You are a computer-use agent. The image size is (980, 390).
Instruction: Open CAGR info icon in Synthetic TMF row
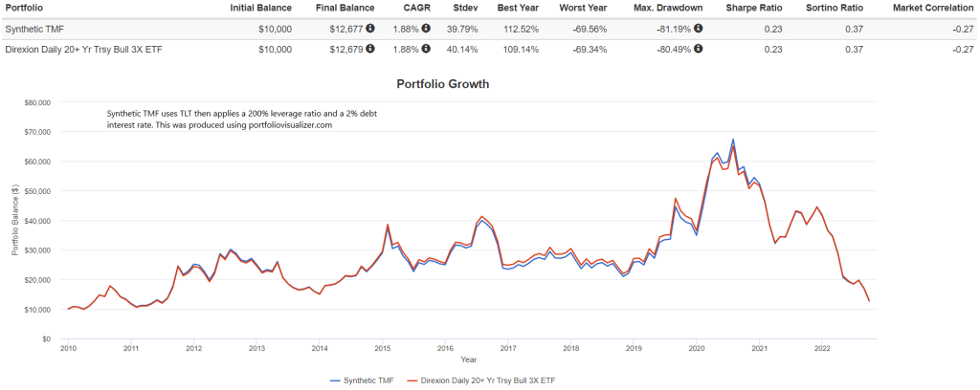click(x=426, y=28)
